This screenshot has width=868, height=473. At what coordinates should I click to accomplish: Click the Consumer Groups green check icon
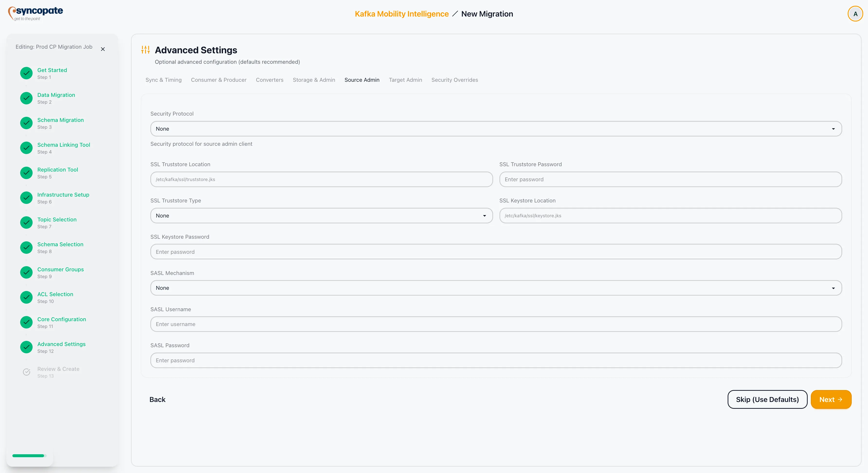pos(26,272)
